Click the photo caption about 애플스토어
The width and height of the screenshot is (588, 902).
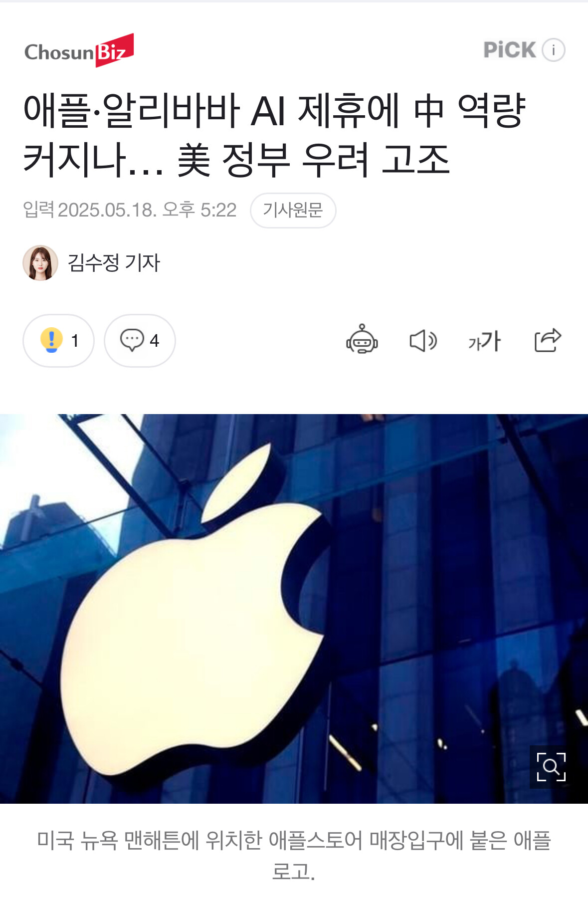(x=294, y=856)
